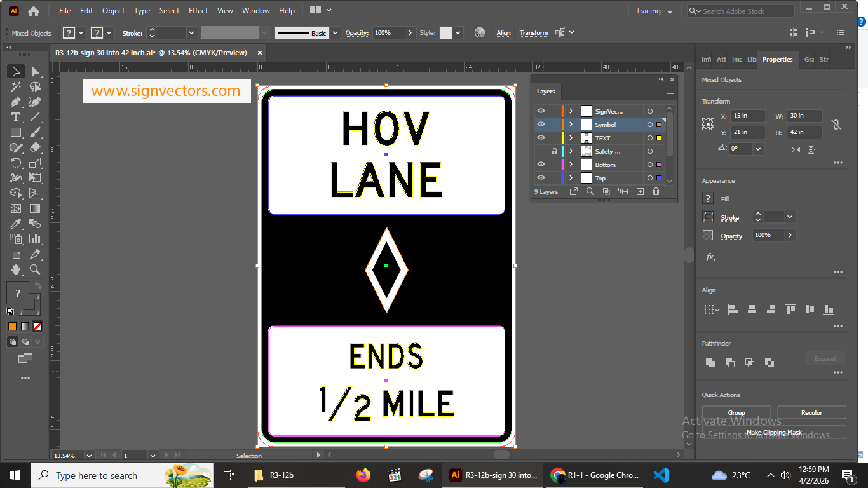Image resolution: width=868 pixels, height=488 pixels.
Task: Open the Create New Layer icon in Layers panel
Action: click(640, 191)
